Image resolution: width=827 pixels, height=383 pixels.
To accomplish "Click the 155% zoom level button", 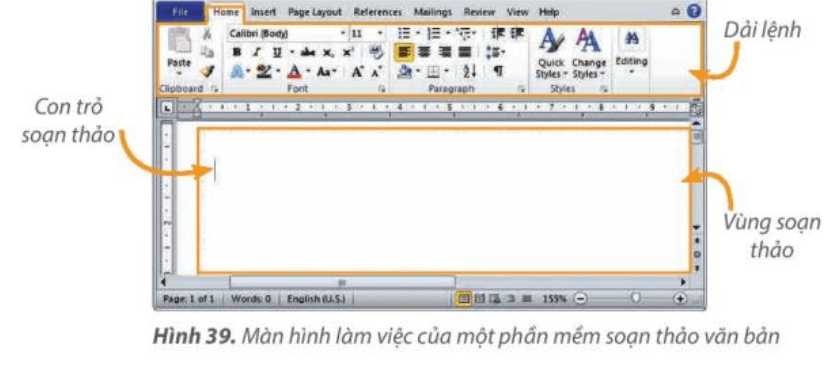I will point(554,299).
